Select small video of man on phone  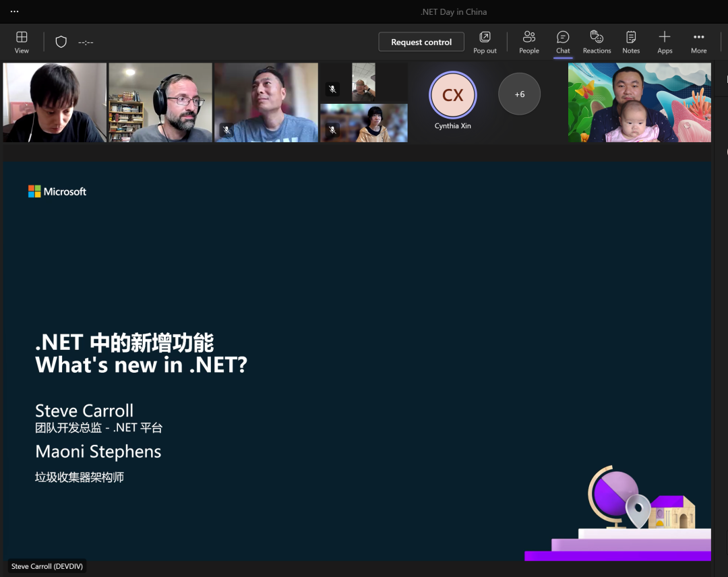tap(363, 83)
